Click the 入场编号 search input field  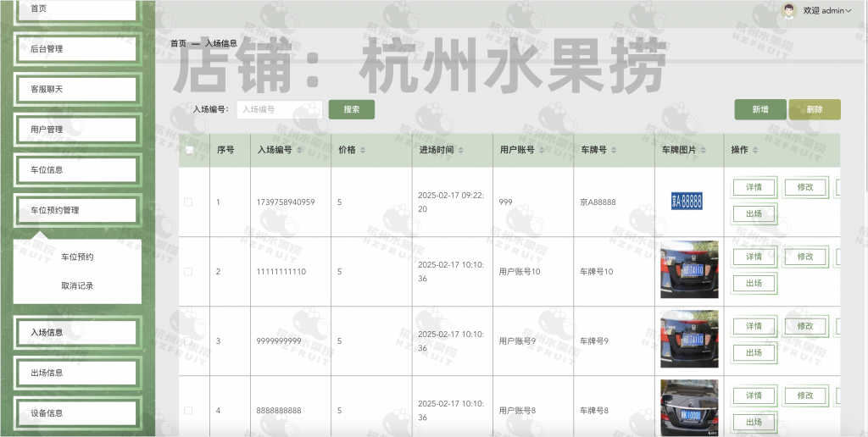[x=280, y=109]
